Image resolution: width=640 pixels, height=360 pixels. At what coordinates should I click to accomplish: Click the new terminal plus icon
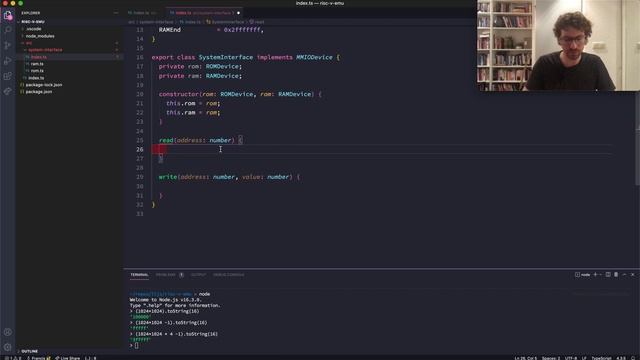click(595, 275)
